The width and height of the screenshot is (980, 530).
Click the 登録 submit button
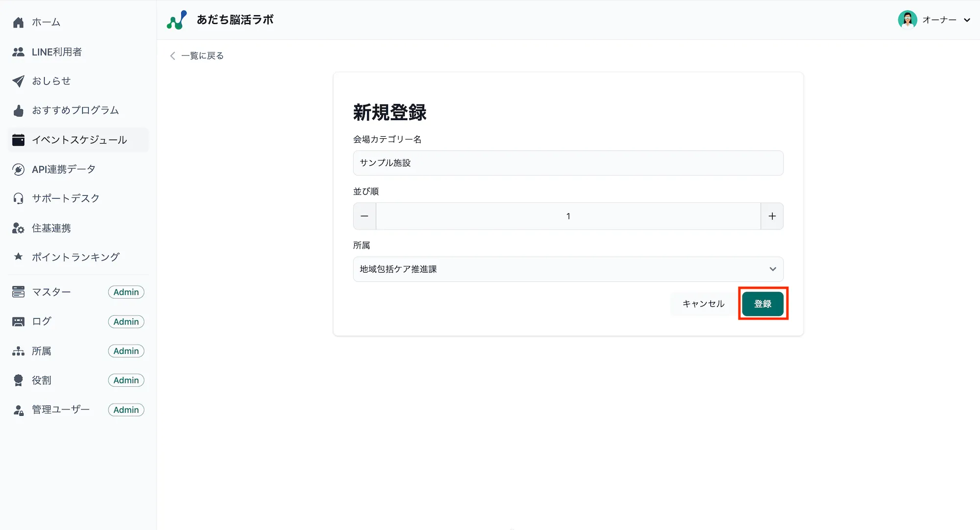pyautogui.click(x=762, y=303)
